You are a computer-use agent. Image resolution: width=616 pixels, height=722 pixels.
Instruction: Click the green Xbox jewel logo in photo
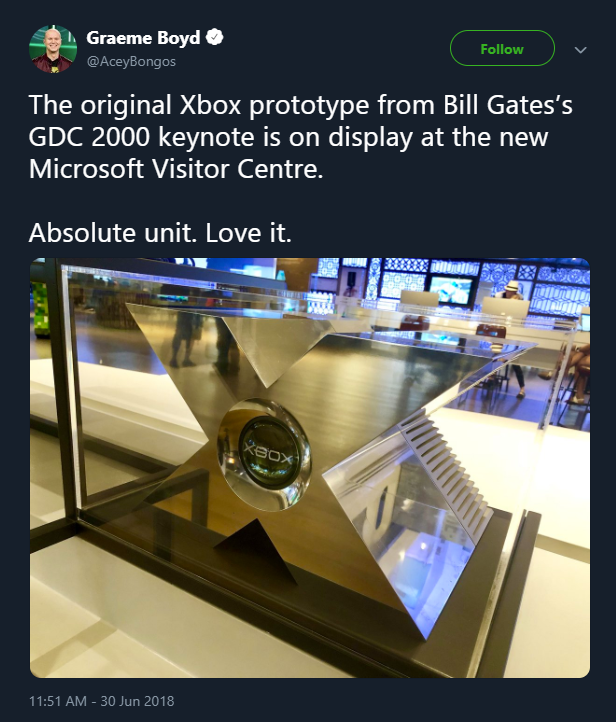(269, 454)
